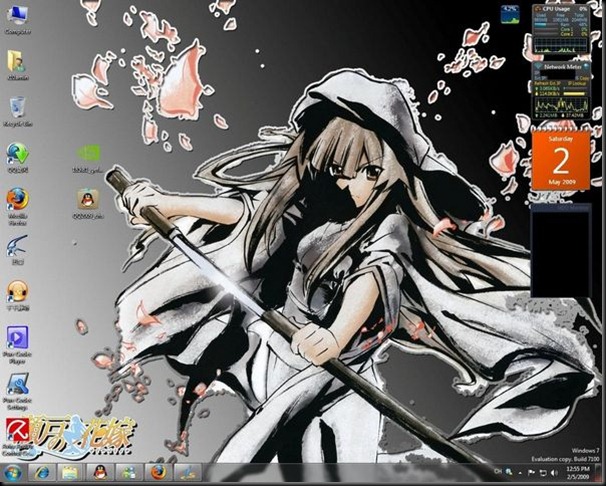Open the Pure Codec Settings shortcut
Viewport: 606px width, 486px height.
pos(17,391)
